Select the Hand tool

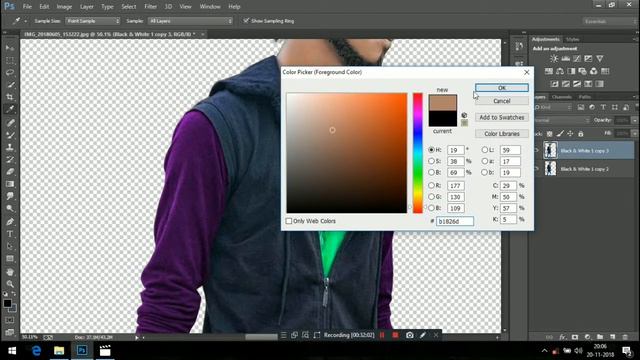[10, 272]
